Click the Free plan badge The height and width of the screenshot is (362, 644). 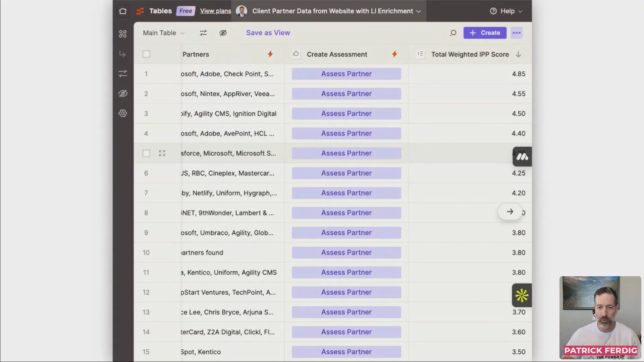(x=185, y=11)
